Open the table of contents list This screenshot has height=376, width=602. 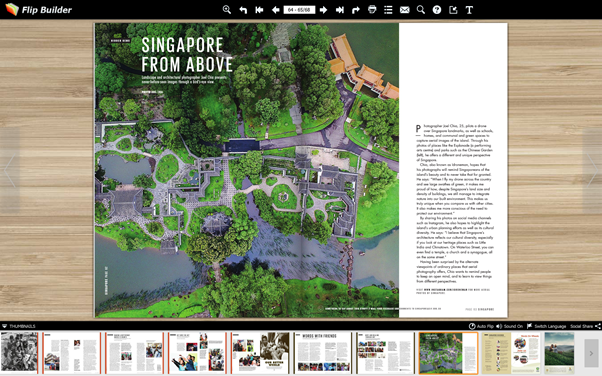tap(388, 10)
